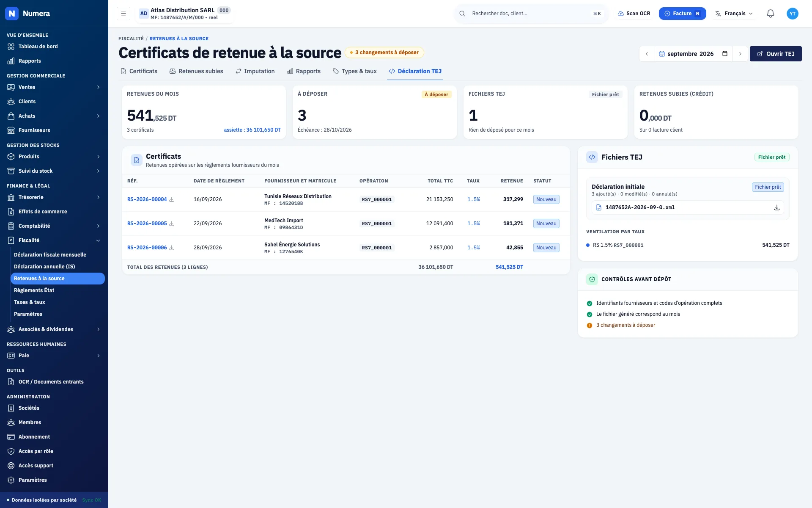This screenshot has height=508, width=812.
Task: Download certificate RS-2026-00006 via its icon
Action: (x=172, y=248)
